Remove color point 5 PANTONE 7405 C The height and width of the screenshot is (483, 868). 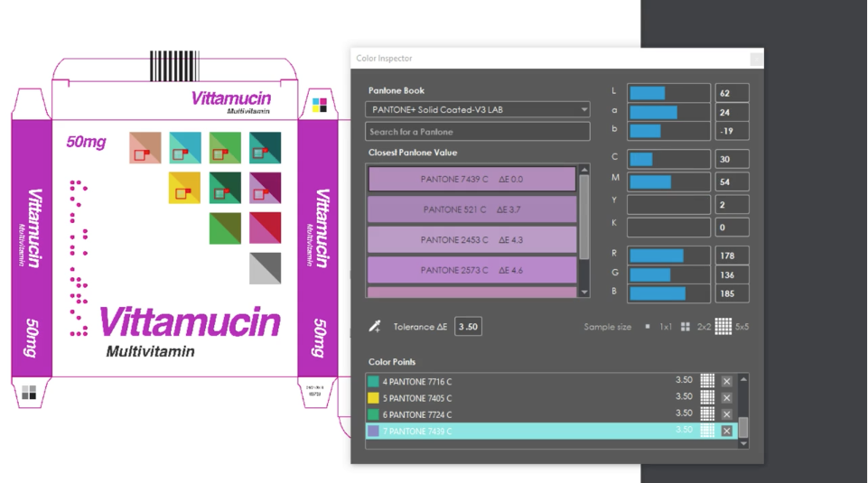tap(727, 398)
